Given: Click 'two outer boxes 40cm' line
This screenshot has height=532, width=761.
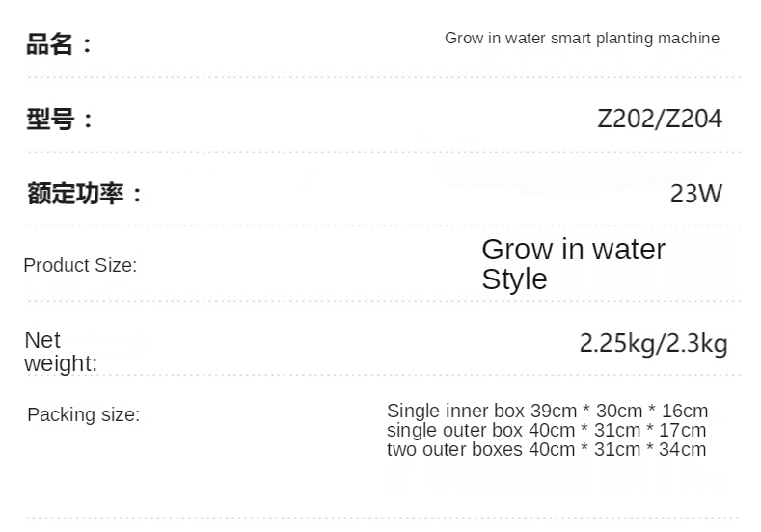Looking at the screenshot, I should point(546,450).
